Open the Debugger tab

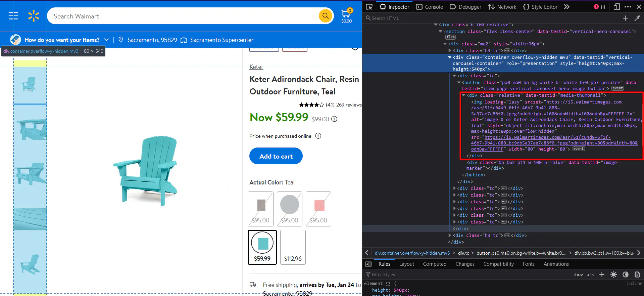coord(465,7)
